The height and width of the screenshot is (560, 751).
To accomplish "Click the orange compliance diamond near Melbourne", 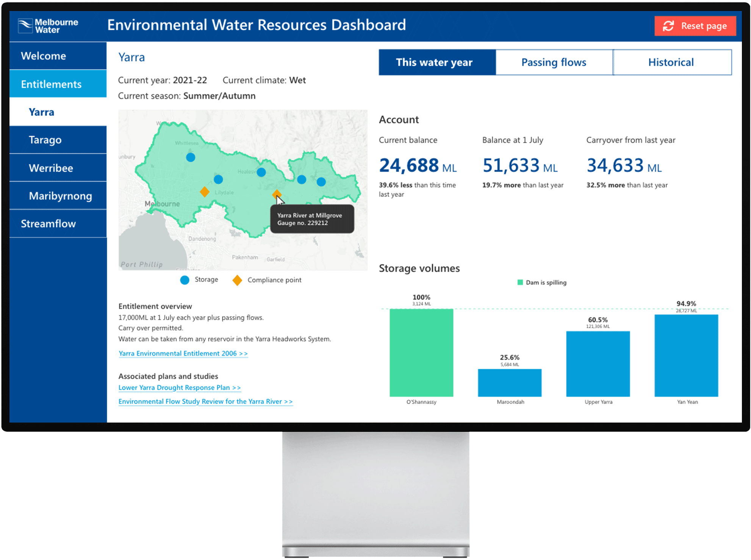I will tap(205, 192).
